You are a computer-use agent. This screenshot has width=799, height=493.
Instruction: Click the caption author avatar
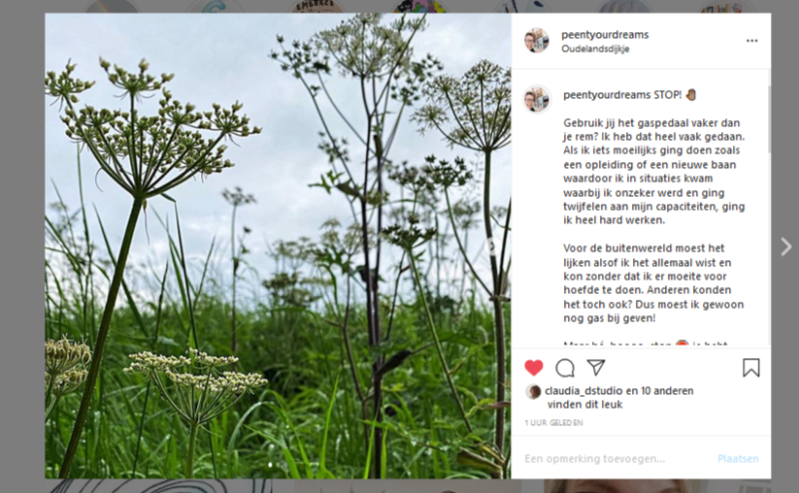click(537, 99)
